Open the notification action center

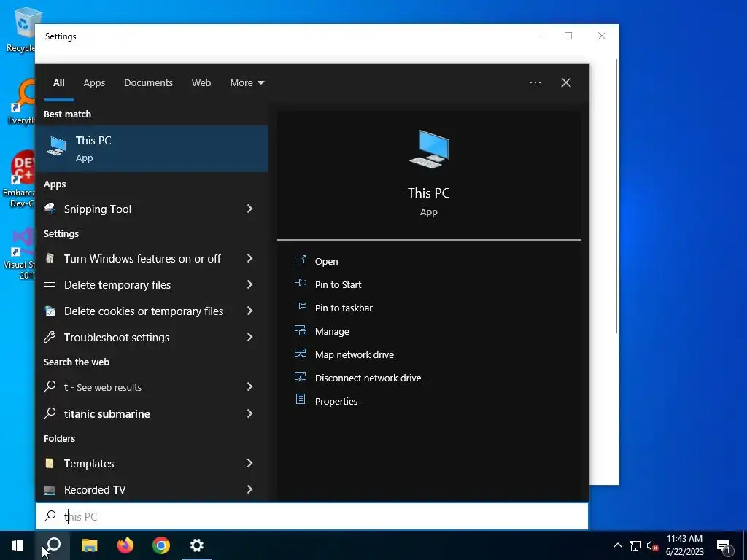pyautogui.click(x=724, y=546)
